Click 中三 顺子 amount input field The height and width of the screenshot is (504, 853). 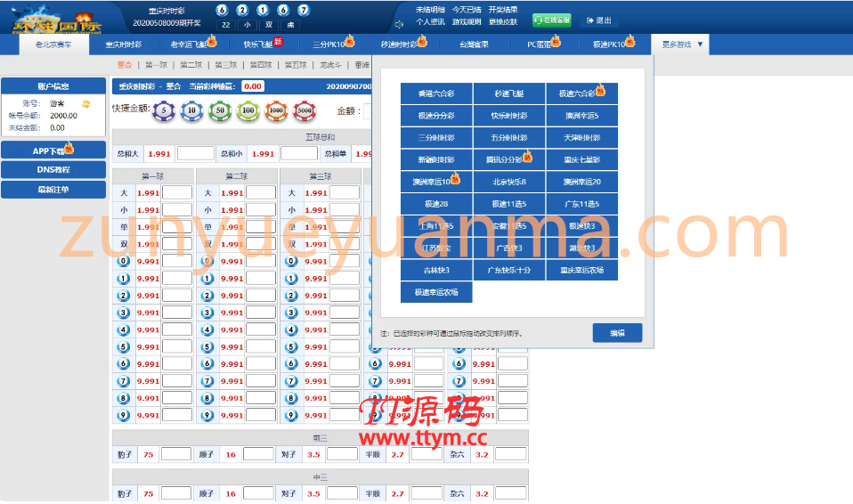[258, 493]
